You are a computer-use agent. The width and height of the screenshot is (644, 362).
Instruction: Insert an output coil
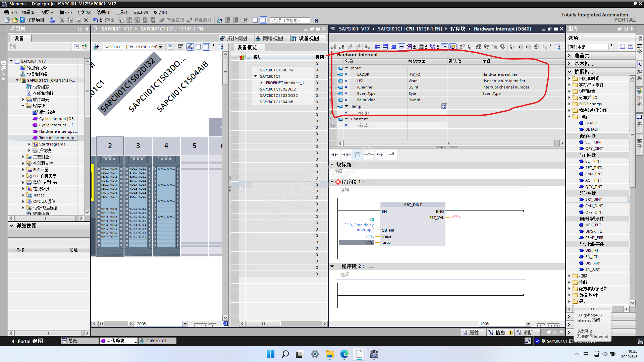pyautogui.click(x=369, y=155)
